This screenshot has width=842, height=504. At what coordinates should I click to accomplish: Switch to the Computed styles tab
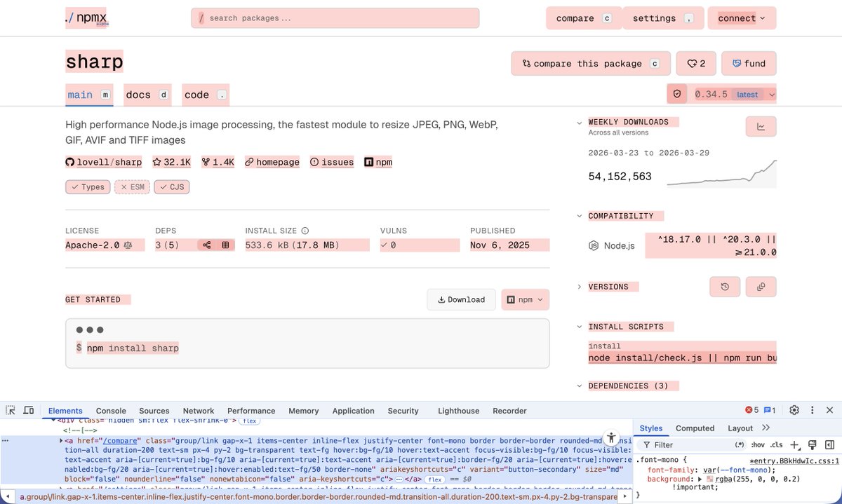(x=695, y=428)
